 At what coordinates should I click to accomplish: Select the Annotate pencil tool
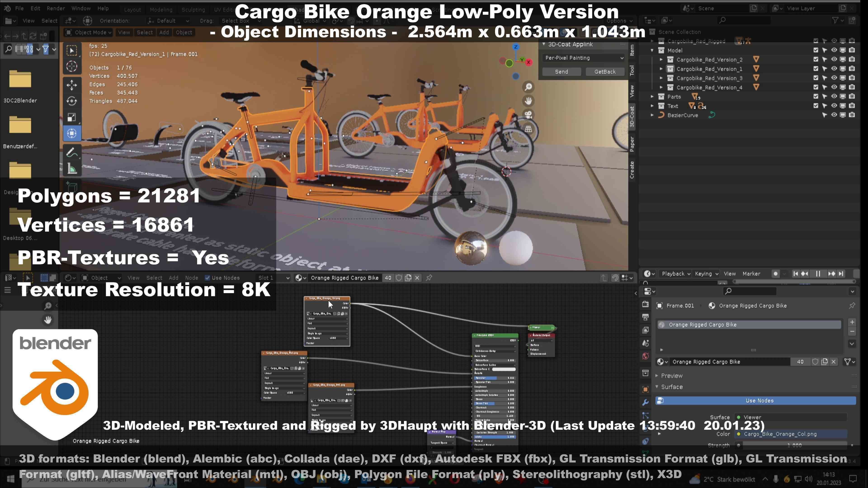click(x=71, y=152)
